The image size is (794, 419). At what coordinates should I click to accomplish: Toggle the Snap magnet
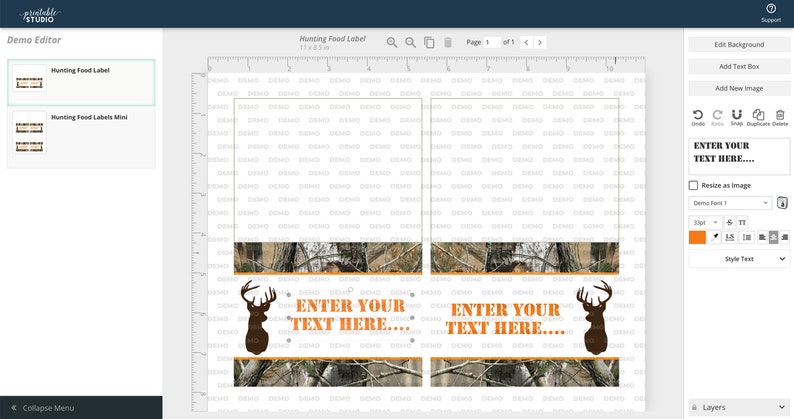pyautogui.click(x=736, y=118)
